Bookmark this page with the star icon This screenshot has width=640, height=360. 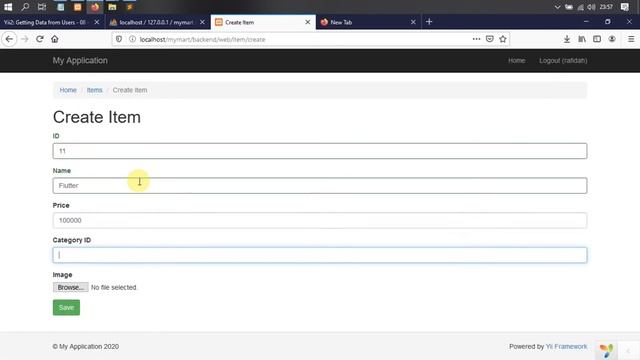coord(503,39)
